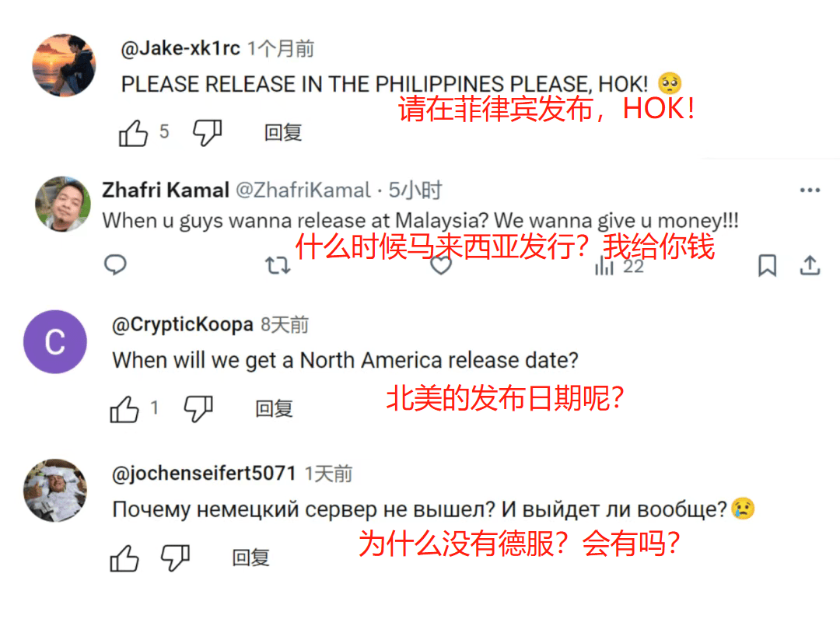Open the Zhafri Kamal tweet options menu
The height and width of the screenshot is (619, 840).
tap(810, 190)
